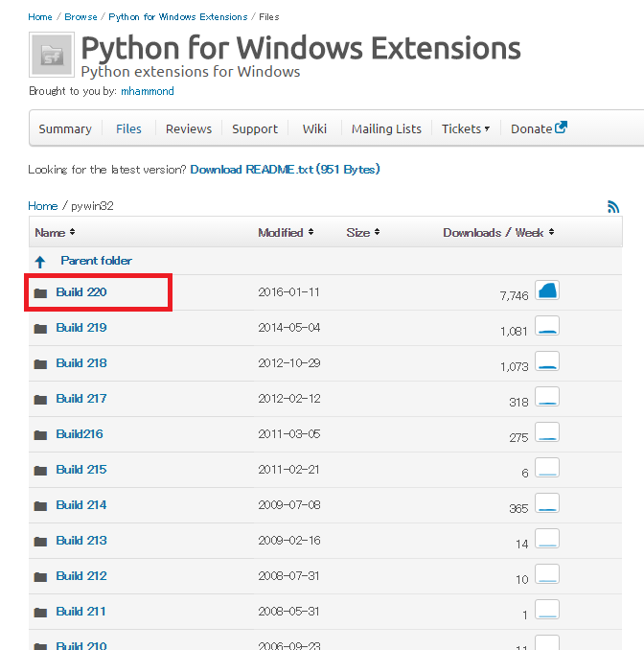Click folder icon beside Build216
Screen dimensions: 644x650
pyautogui.click(x=40, y=435)
